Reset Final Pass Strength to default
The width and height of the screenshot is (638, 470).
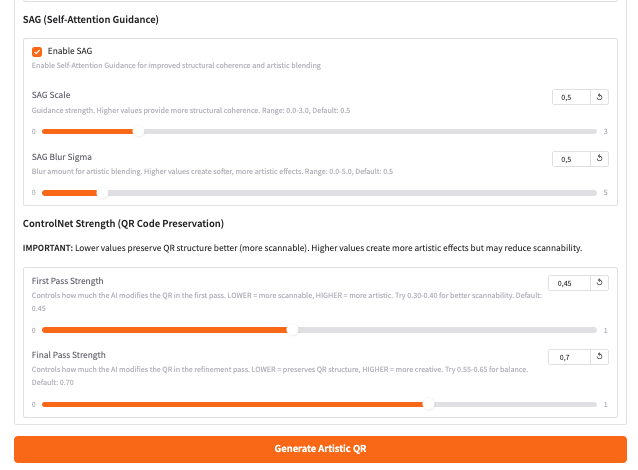600,357
